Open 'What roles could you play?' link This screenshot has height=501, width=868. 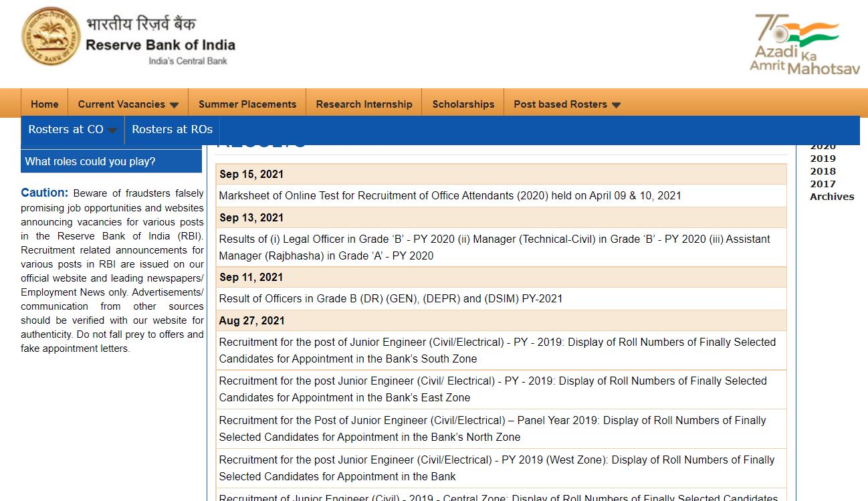[x=90, y=161]
